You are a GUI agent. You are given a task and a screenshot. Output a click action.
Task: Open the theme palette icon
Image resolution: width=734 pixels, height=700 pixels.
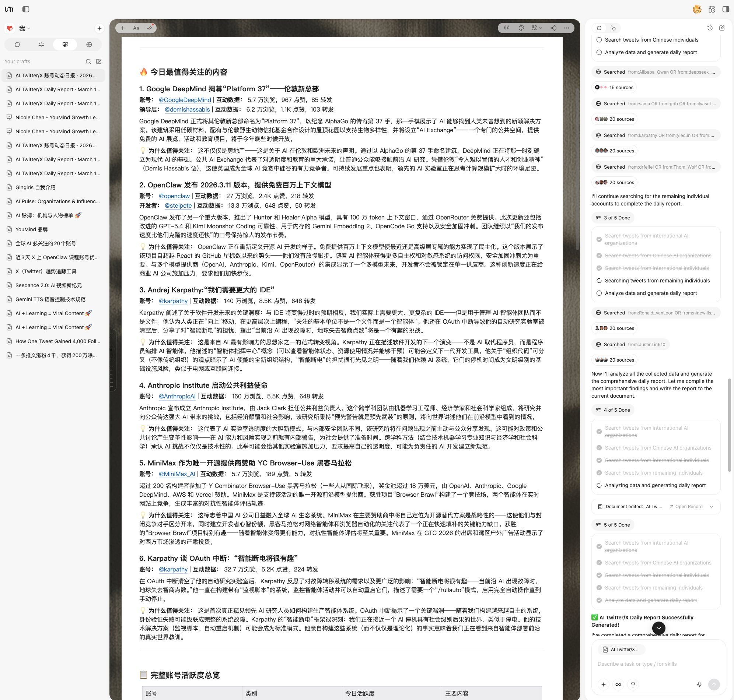pyautogui.click(x=521, y=28)
